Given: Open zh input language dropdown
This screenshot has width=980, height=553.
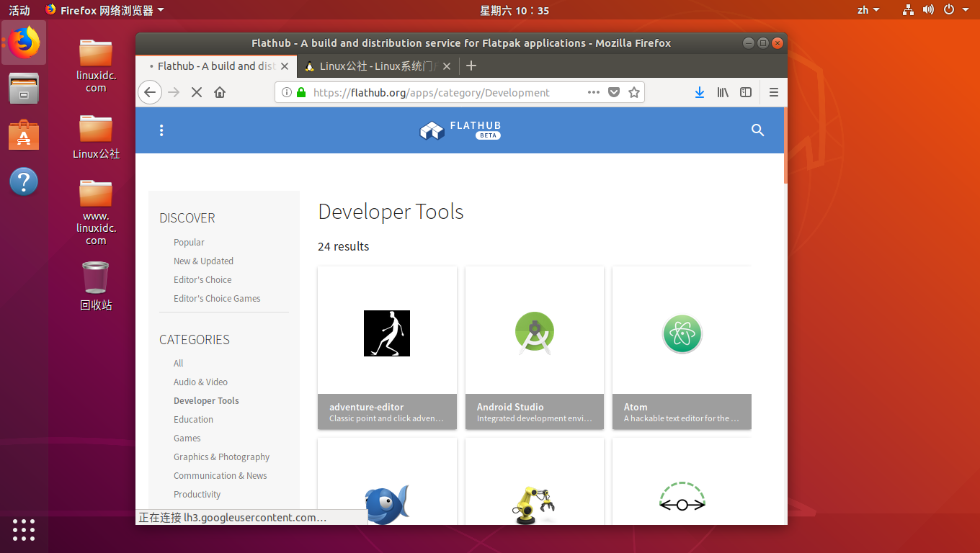Looking at the screenshot, I should point(868,10).
